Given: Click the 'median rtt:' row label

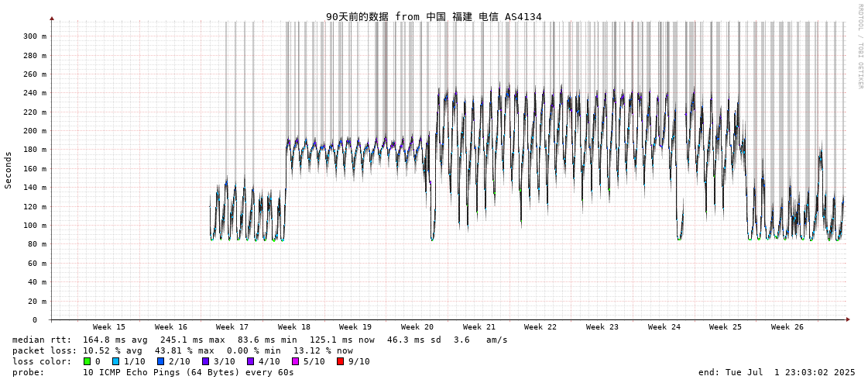Looking at the screenshot, I should click(x=42, y=340).
